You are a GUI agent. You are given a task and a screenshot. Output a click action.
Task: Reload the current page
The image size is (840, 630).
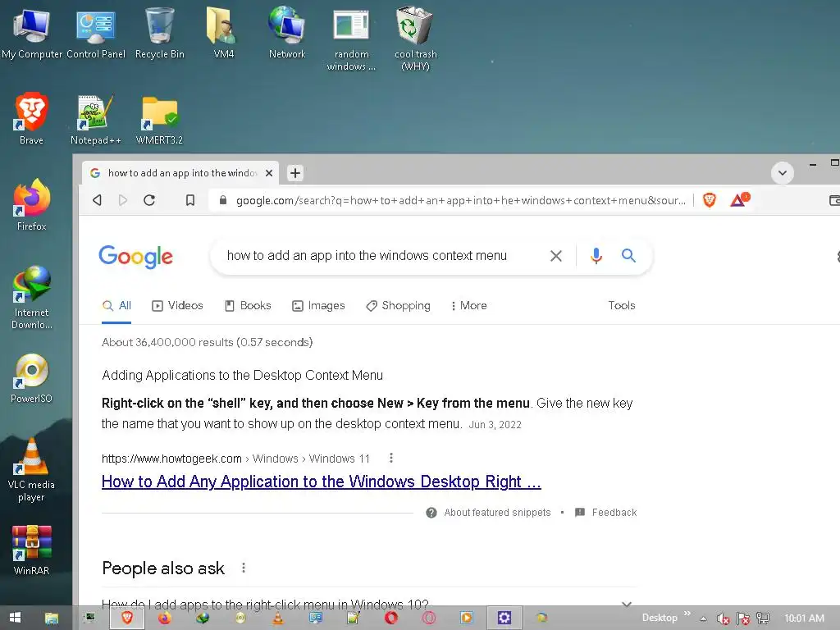[x=149, y=200]
